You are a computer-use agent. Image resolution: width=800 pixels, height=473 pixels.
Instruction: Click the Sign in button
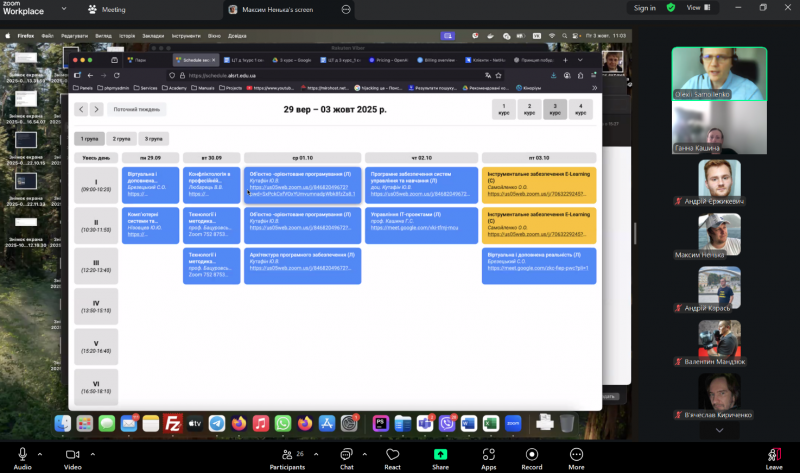click(645, 8)
